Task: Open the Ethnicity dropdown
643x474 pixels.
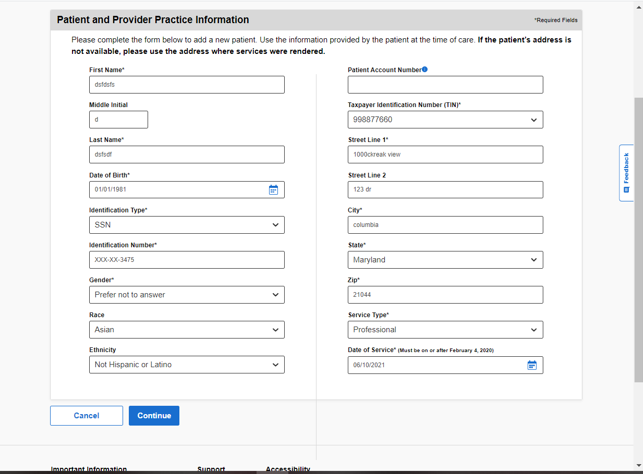Action: pyautogui.click(x=186, y=365)
